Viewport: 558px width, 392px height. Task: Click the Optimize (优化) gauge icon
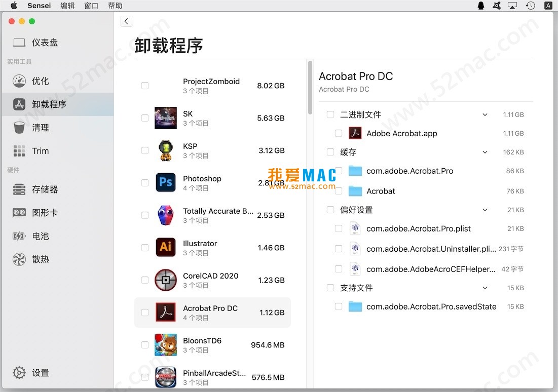(19, 81)
